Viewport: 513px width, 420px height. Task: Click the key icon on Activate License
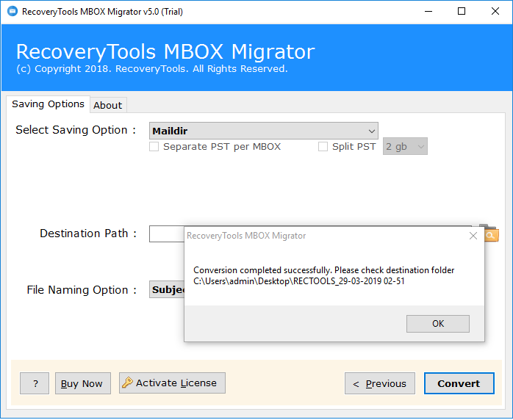coord(127,383)
